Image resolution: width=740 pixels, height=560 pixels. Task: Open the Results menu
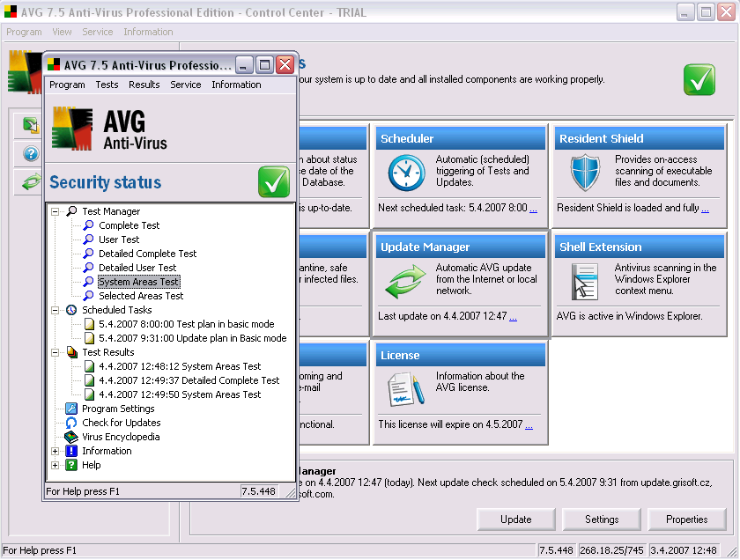[144, 85]
